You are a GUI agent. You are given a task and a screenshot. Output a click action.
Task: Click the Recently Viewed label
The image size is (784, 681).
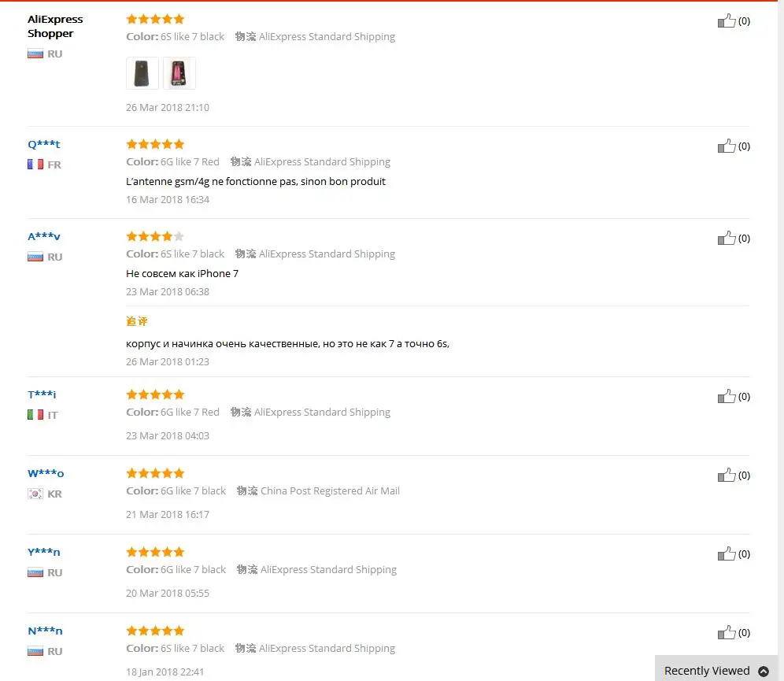[707, 671]
